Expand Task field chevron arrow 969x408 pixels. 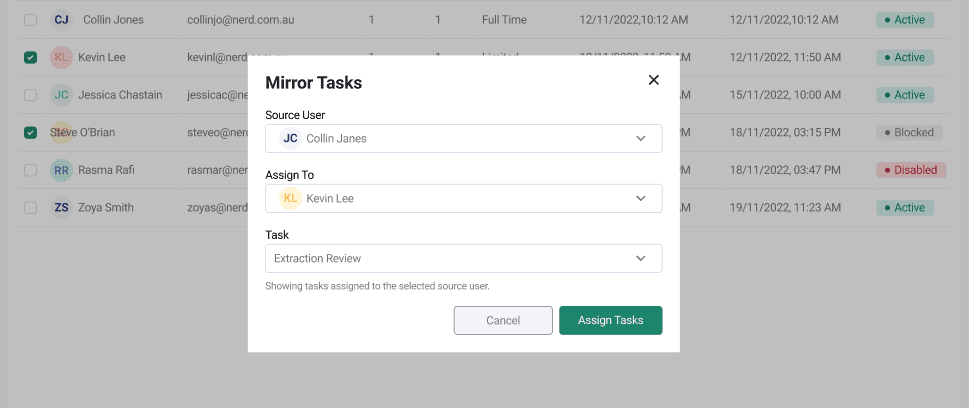pos(641,258)
